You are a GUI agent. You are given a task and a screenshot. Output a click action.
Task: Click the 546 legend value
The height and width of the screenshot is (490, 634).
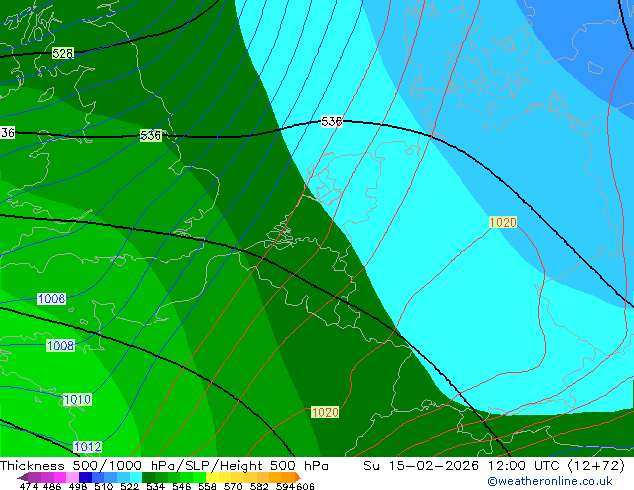[182, 486]
